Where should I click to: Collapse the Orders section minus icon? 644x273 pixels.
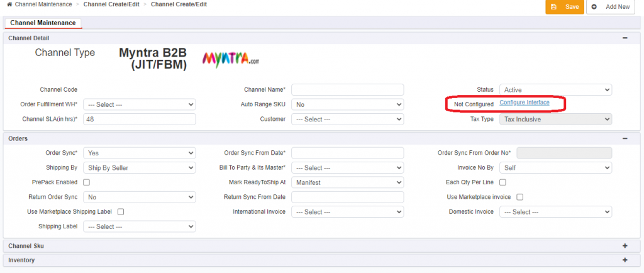click(625, 138)
